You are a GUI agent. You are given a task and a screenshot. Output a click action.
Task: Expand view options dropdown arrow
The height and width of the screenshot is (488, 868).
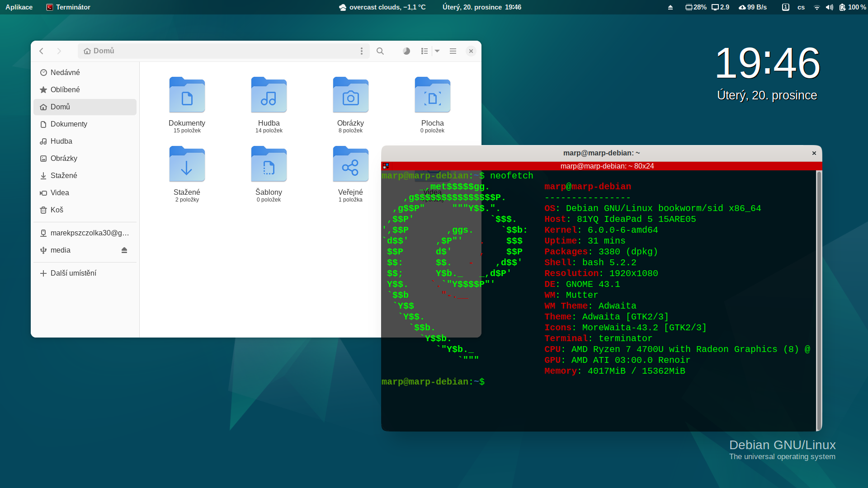[437, 51]
